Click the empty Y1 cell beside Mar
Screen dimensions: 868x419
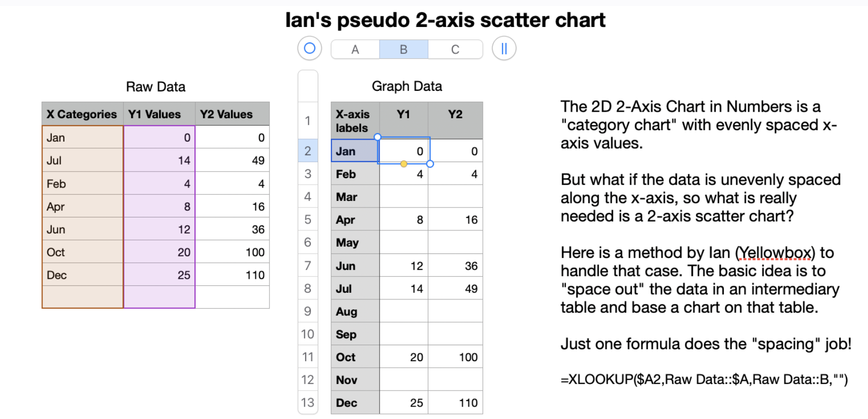[404, 197]
